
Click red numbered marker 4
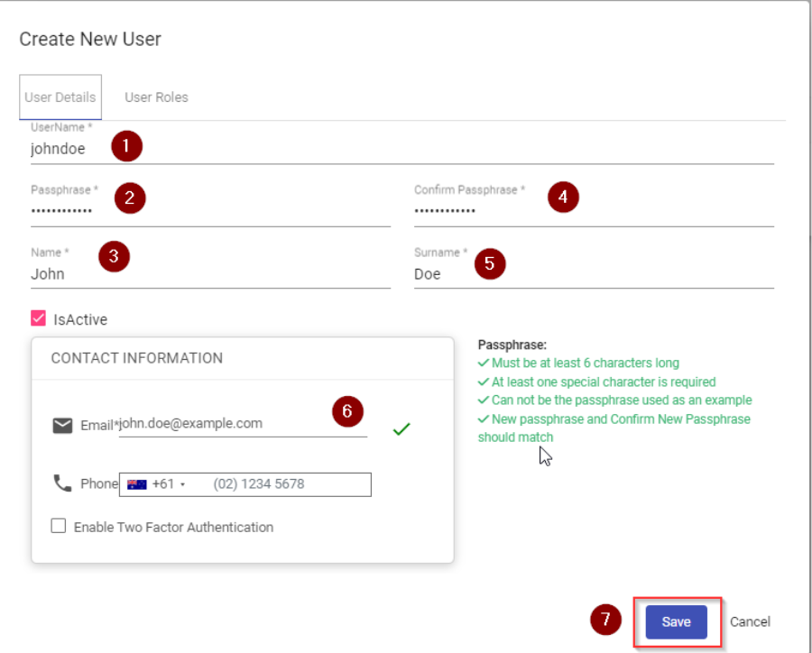[x=564, y=198]
